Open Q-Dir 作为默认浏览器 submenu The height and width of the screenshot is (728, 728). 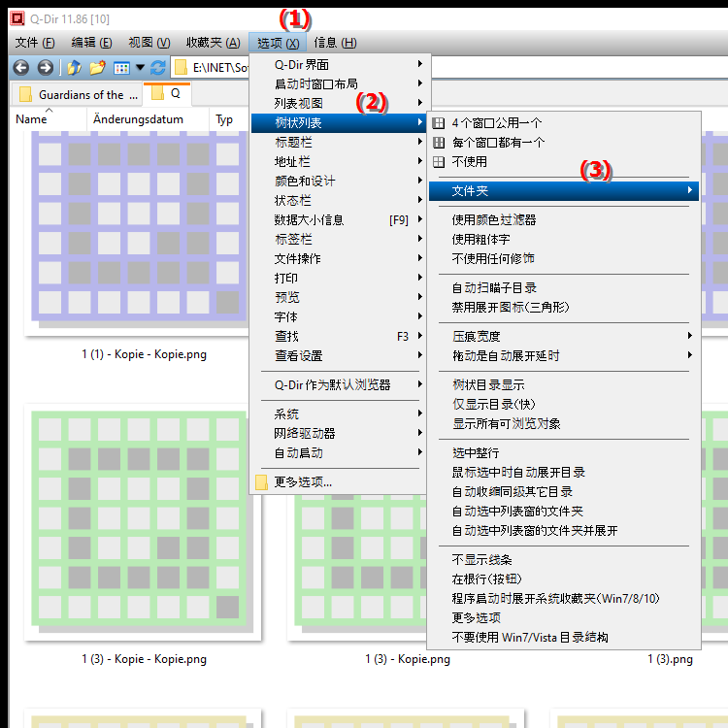pos(339,385)
